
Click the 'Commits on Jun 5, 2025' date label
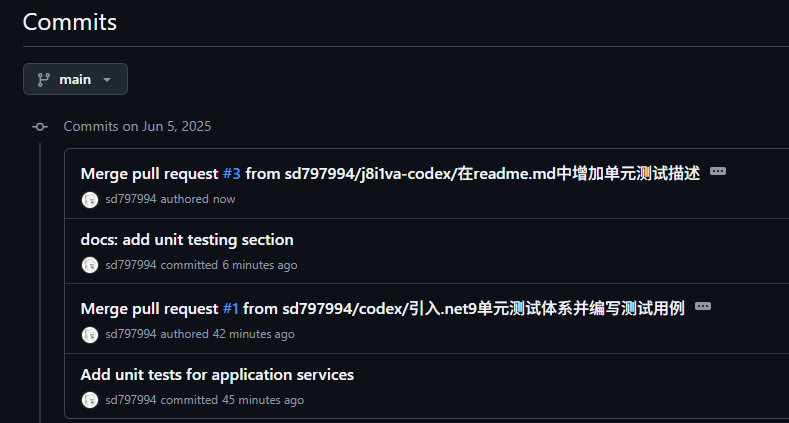[137, 127]
